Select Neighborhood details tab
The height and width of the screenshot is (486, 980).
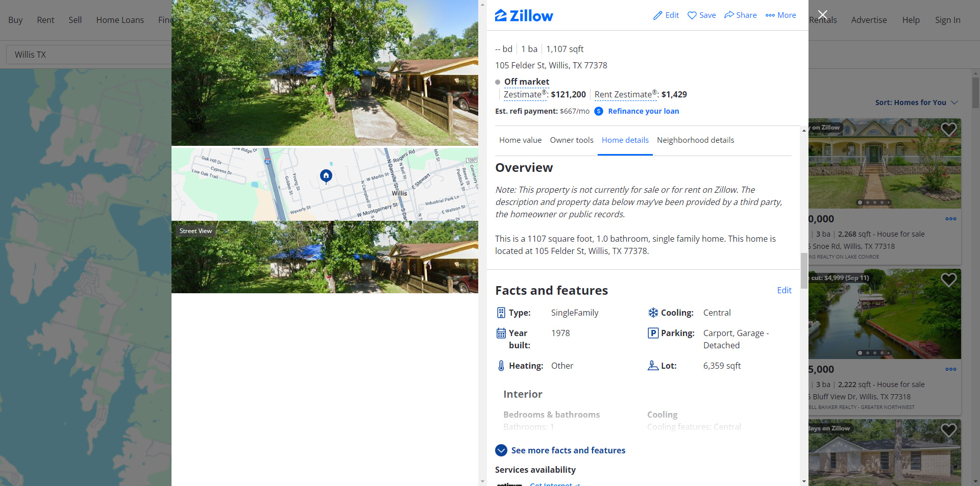695,140
